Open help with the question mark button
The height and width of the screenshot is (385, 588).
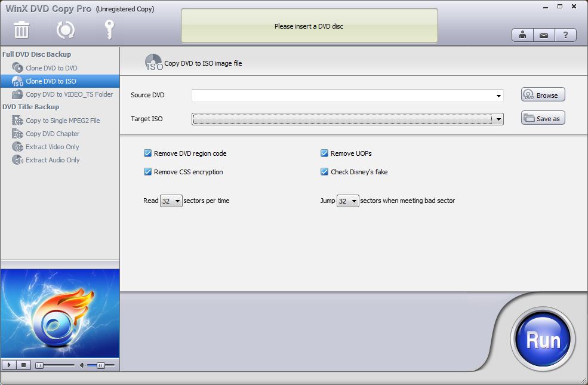point(565,35)
